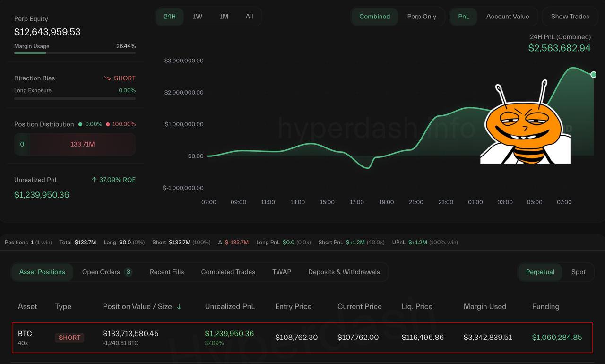Screen dimensions: 605x364
Task: Click liquidation price $116,496.86
Action: [x=423, y=338]
